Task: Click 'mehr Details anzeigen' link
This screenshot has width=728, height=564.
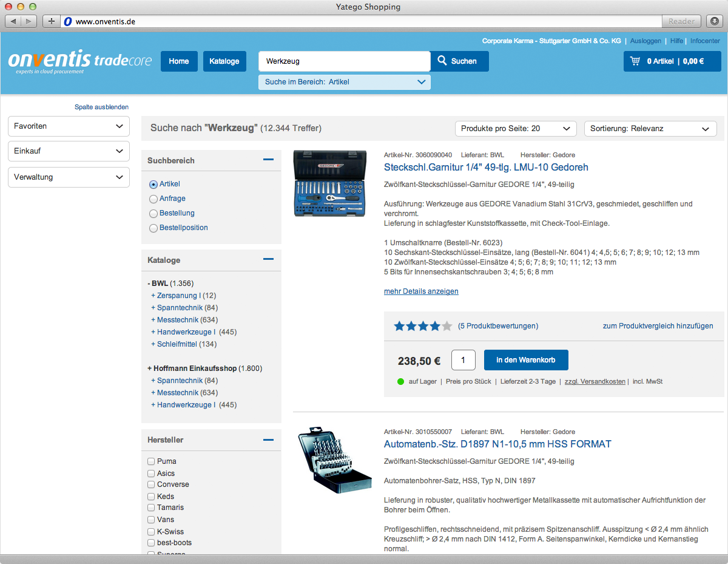Action: pos(421,291)
